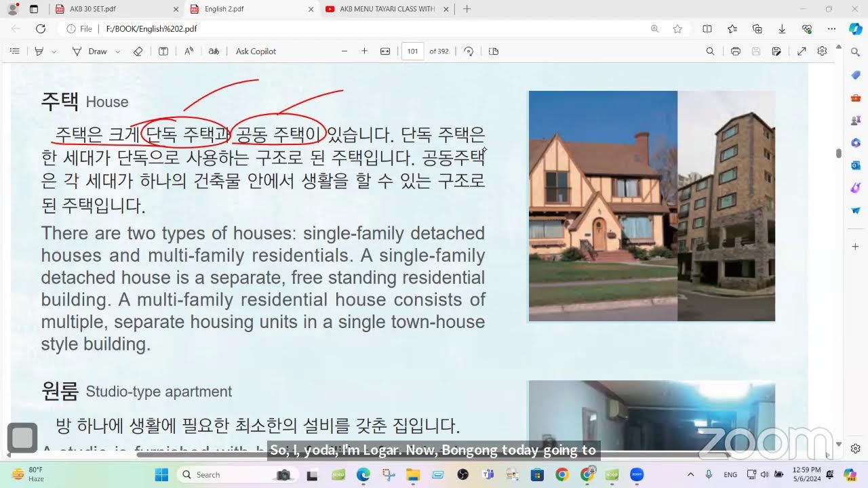Close the AKB 30 SET.pdf tab
This screenshot has height=488, width=868.
[x=176, y=9]
